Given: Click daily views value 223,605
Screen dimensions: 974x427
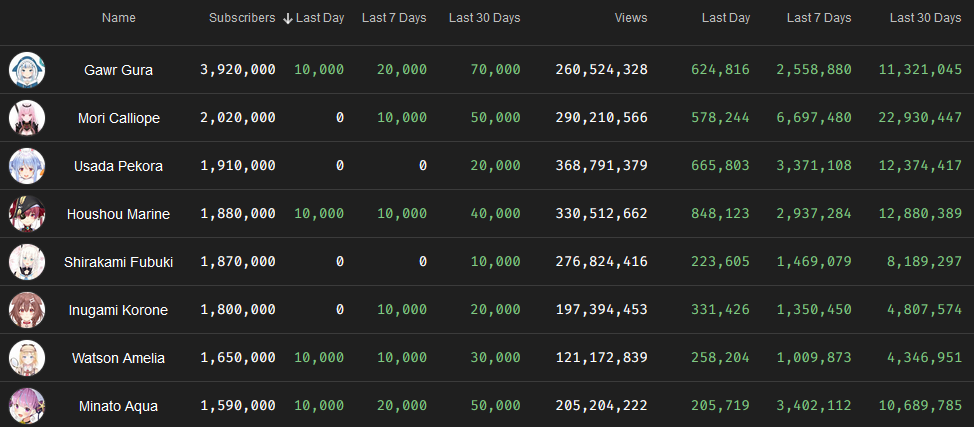Looking at the screenshot, I should [x=720, y=262].
